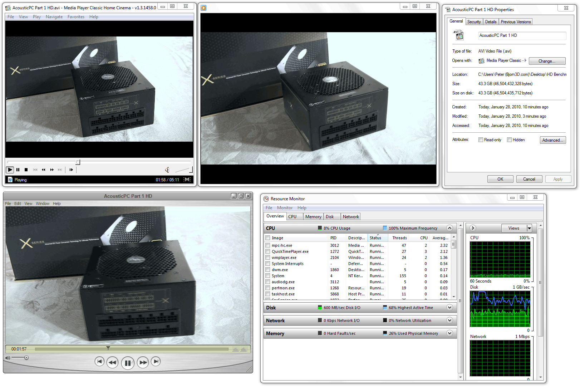Tick the QuickTimePlayer.exe process checkbox
Viewport: 580px width, 392px height.
click(267, 251)
